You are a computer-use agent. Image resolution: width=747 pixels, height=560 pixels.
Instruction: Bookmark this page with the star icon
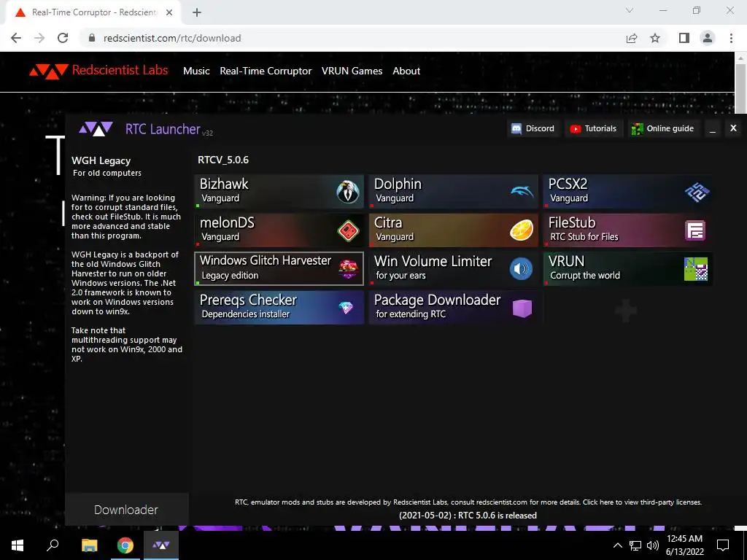click(656, 38)
